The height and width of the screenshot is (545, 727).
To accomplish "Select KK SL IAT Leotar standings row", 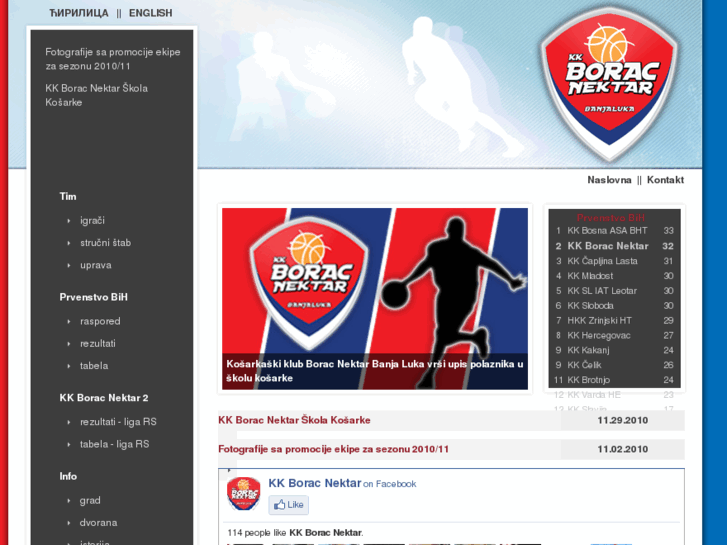I will click(x=614, y=291).
